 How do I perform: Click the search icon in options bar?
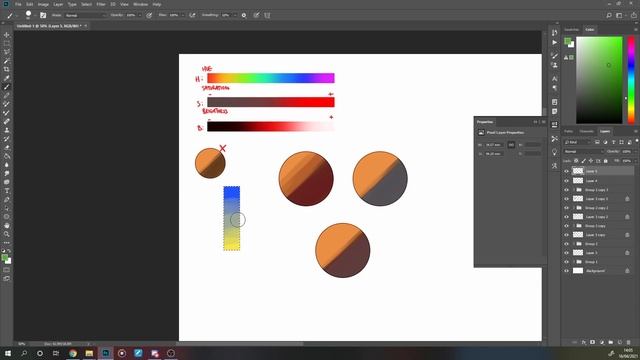click(x=609, y=15)
